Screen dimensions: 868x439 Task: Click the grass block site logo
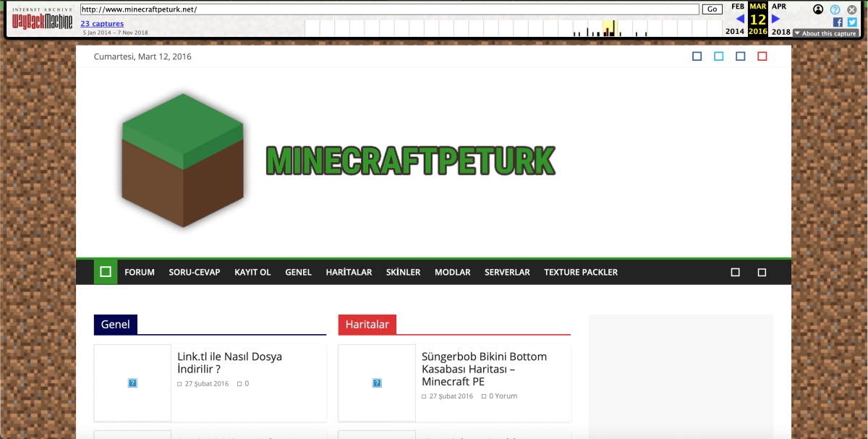pyautogui.click(x=184, y=160)
